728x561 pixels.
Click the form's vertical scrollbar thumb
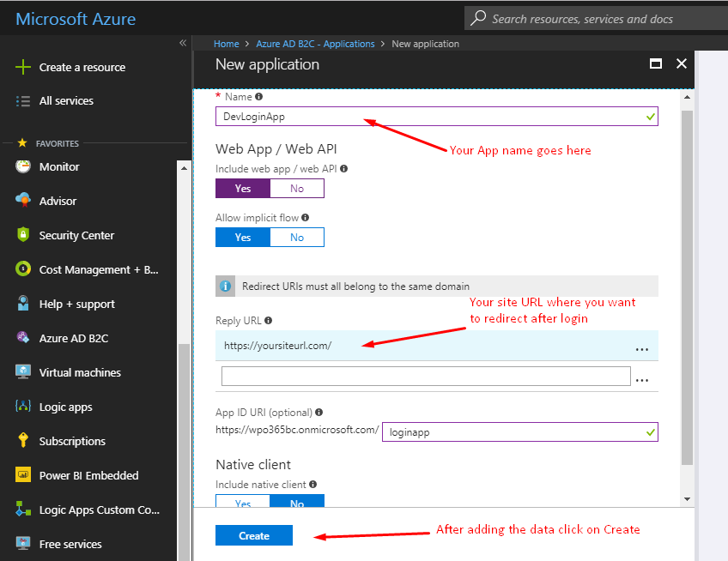coord(687,287)
